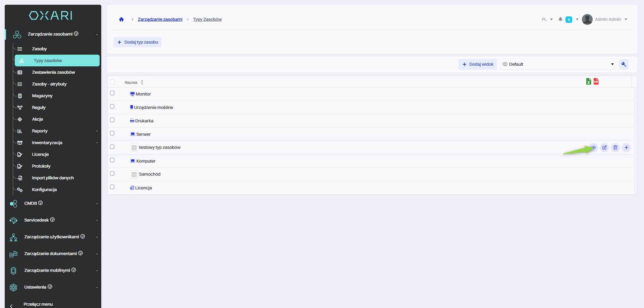Click the wrench view settings icon

pos(624,64)
